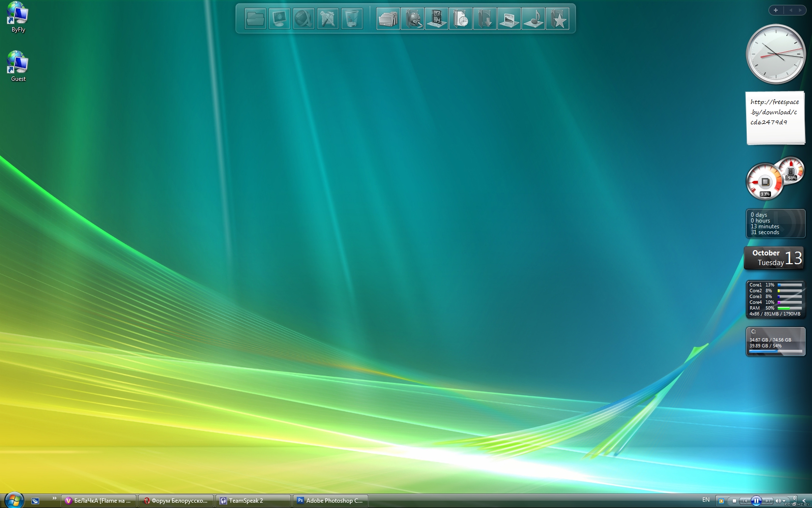The width and height of the screenshot is (812, 508).
Task: Switch to the БеЛаЧкА Flame taskbar window
Action: coord(99,501)
